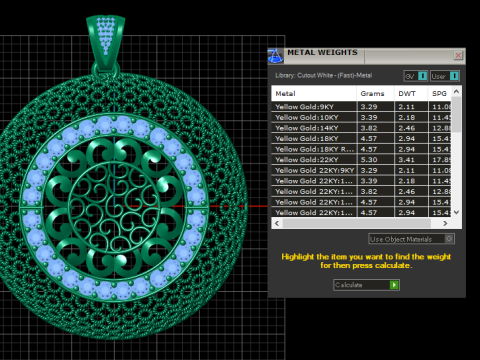Click the Calculate button
The width and height of the screenshot is (480, 360).
click(x=366, y=285)
